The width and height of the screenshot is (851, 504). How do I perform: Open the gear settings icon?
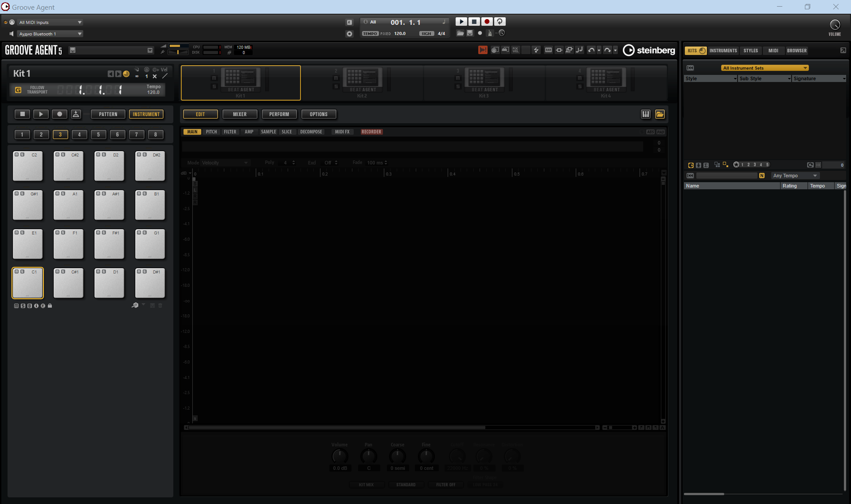[x=349, y=34]
